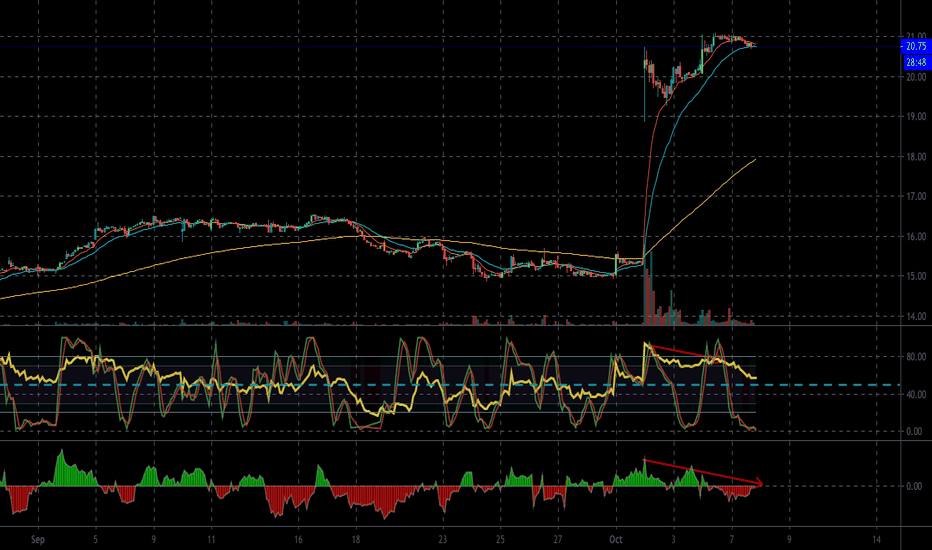Click the blue 20.75 current price label
The image size is (932, 550).
[916, 46]
